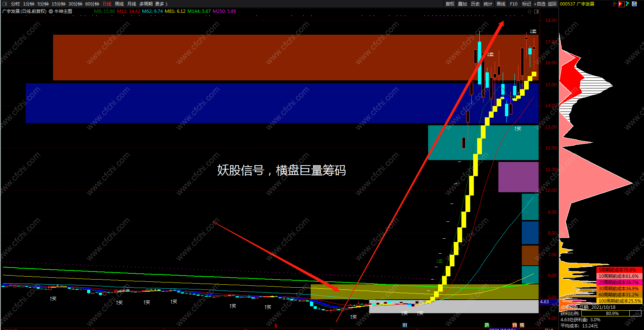Click the 返回 back button
This screenshot has height=330, width=644.
552,4
